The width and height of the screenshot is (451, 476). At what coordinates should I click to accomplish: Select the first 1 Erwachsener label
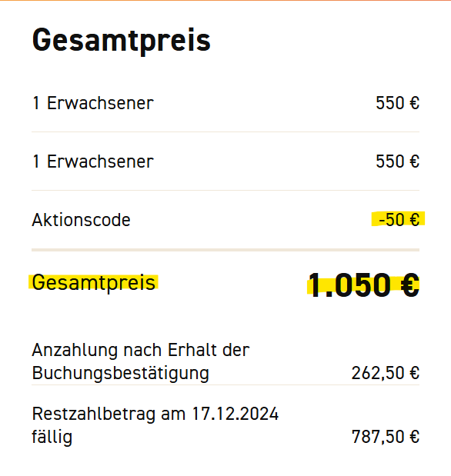click(x=92, y=103)
